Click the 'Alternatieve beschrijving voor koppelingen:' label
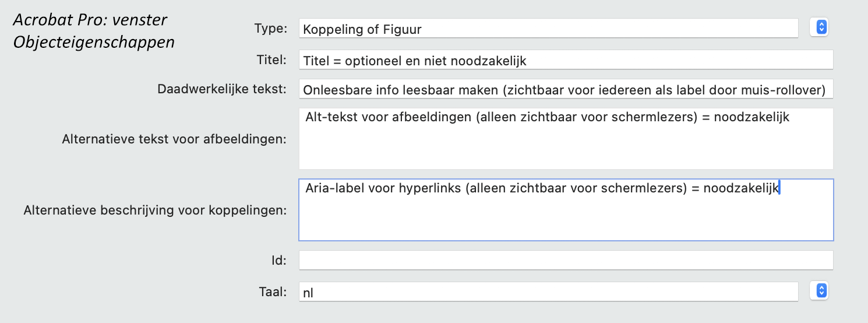The width and height of the screenshot is (868, 323). point(155,210)
